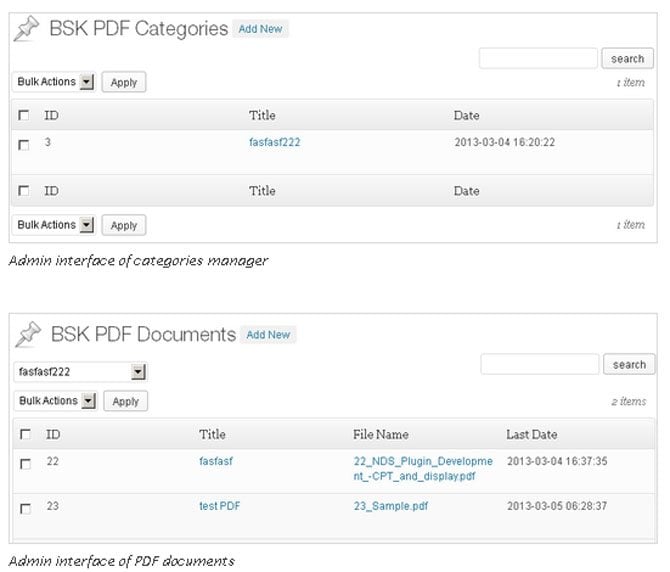
Task: Open the 23_Sample.pdf file link
Action: (391, 506)
